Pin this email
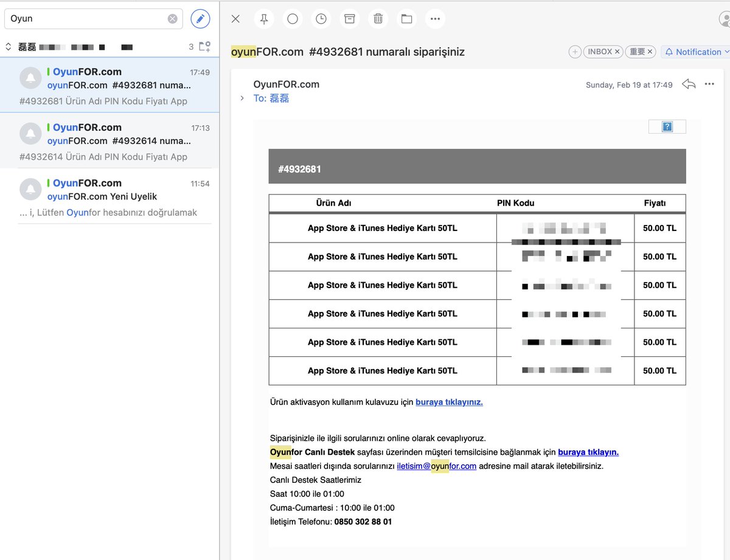The width and height of the screenshot is (730, 560). (264, 19)
